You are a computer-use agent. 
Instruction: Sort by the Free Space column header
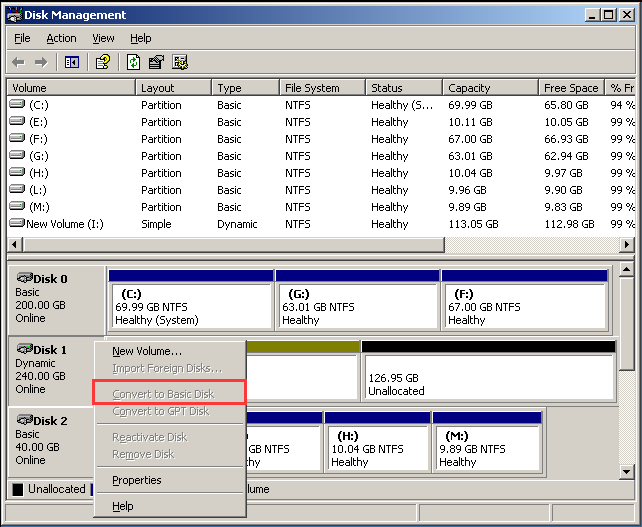[x=572, y=88]
